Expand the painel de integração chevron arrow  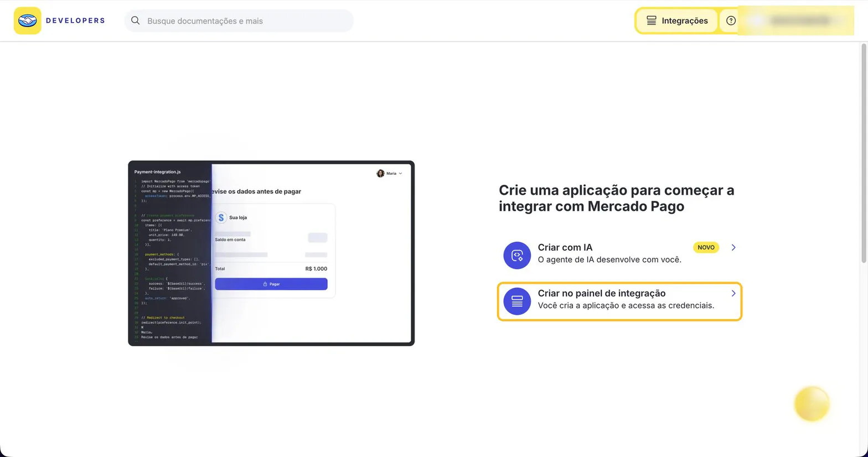tap(733, 293)
